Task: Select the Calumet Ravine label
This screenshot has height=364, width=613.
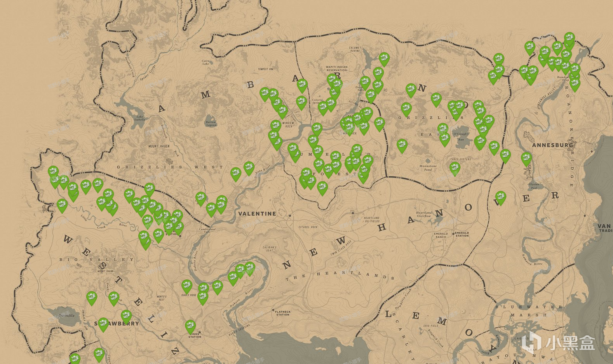Action: [x=355, y=49]
